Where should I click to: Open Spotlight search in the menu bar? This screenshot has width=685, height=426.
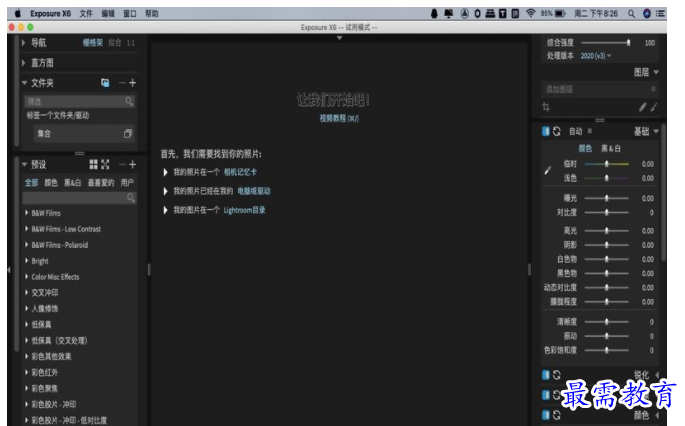pos(632,14)
